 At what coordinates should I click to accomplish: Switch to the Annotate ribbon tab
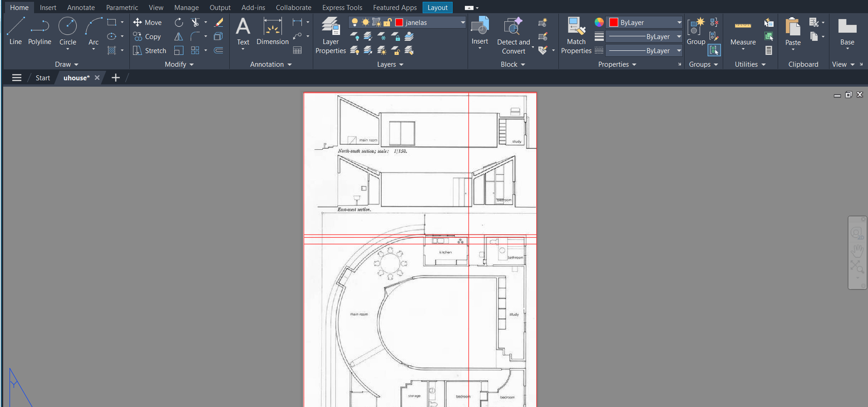coord(81,8)
